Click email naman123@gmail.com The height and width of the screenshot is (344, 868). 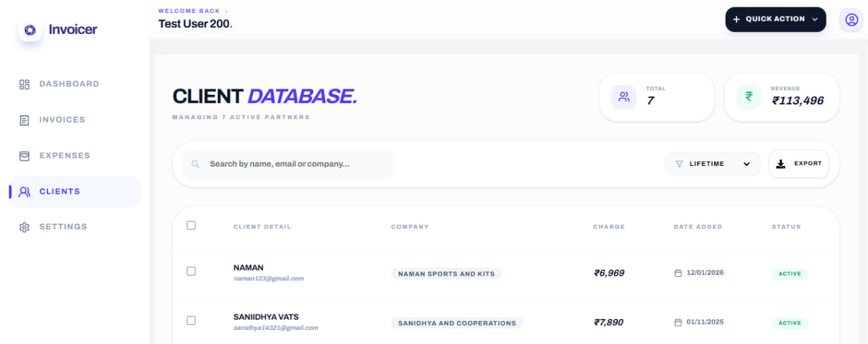[x=269, y=278]
